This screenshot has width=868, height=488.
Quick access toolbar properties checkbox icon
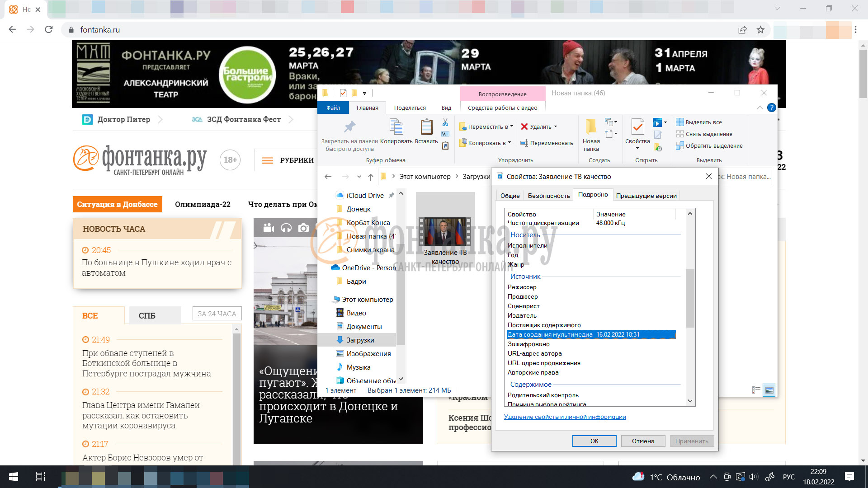click(343, 93)
